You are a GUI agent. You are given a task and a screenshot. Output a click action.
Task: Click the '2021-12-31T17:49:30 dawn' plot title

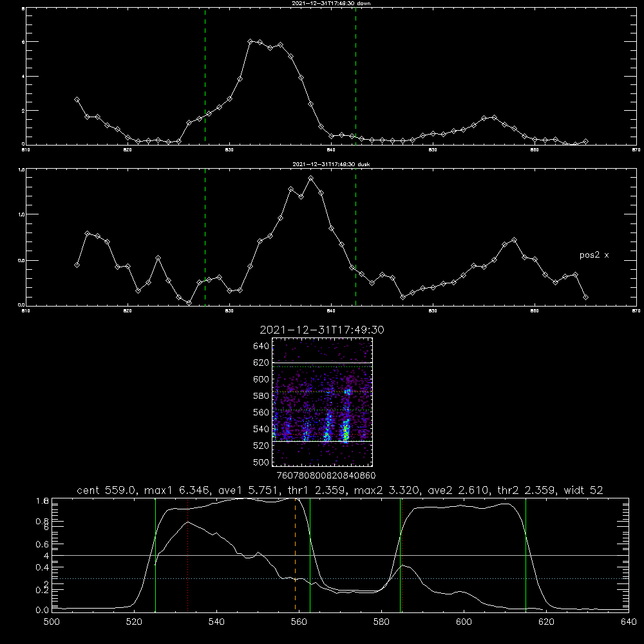[x=331, y=3]
